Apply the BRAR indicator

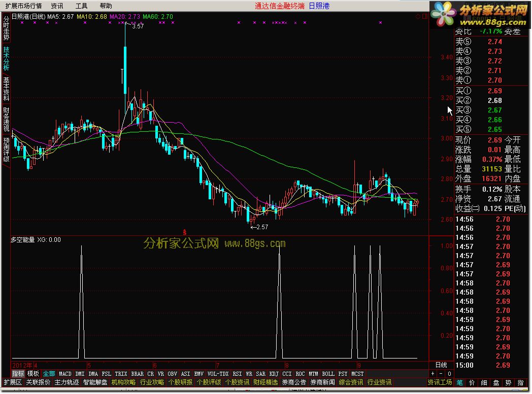pyautogui.click(x=137, y=374)
